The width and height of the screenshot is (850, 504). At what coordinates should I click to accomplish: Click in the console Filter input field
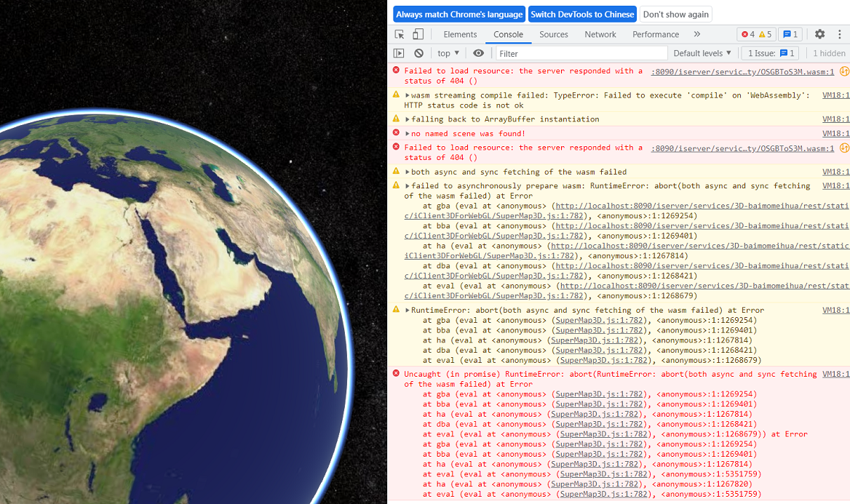(581, 53)
